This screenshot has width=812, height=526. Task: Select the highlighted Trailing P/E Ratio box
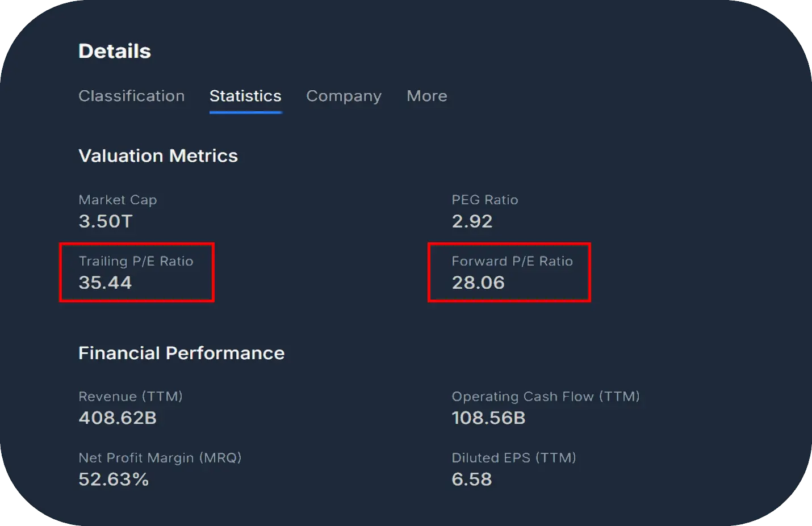[136, 272]
